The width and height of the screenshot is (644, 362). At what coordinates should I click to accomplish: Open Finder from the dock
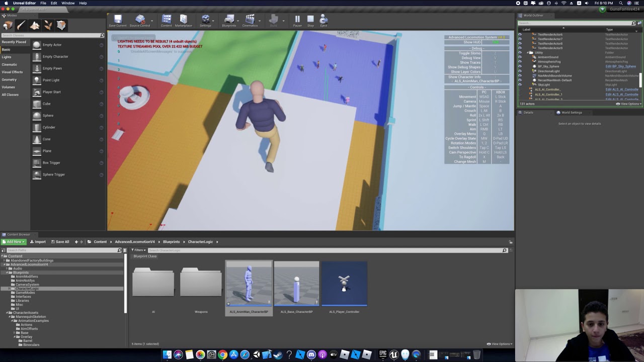[167, 355]
